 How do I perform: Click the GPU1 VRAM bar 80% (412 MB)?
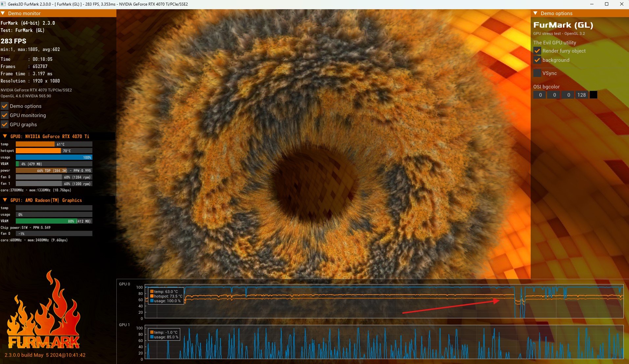tap(54, 221)
